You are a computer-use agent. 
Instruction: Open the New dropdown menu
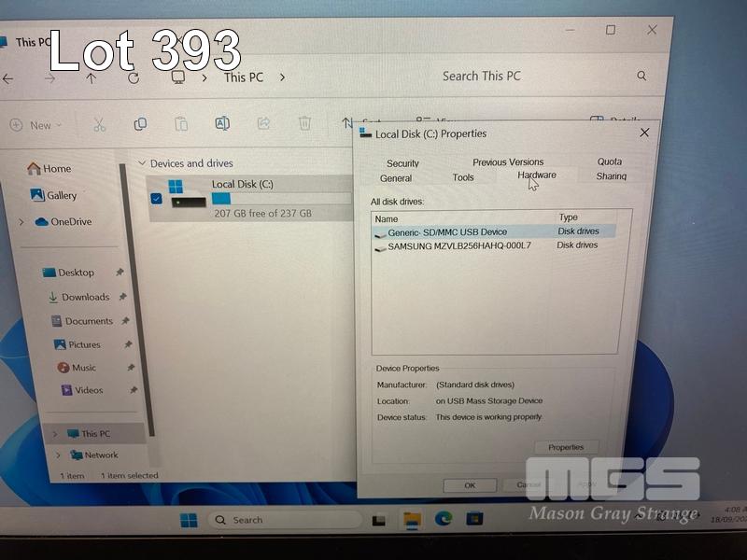click(35, 125)
